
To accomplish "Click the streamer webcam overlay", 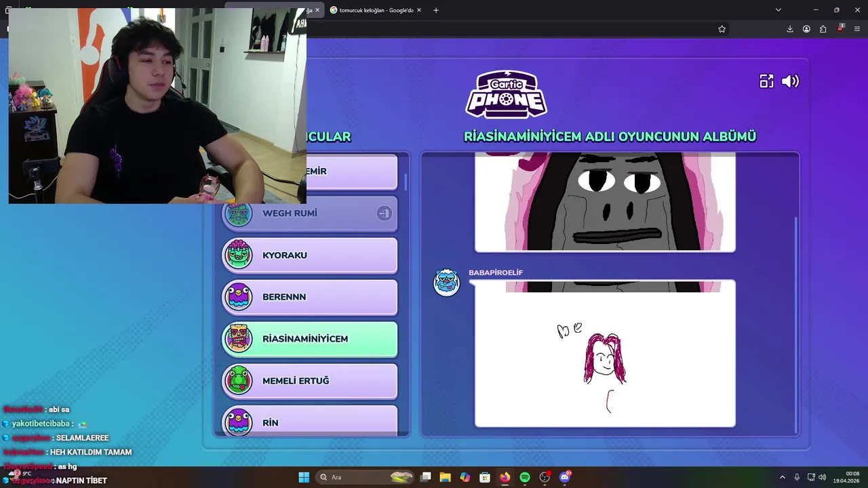I will 157,106.
